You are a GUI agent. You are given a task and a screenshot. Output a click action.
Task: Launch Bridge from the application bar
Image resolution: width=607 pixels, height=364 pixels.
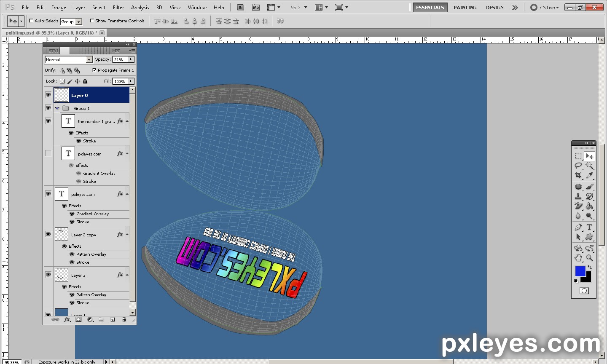coord(241,7)
